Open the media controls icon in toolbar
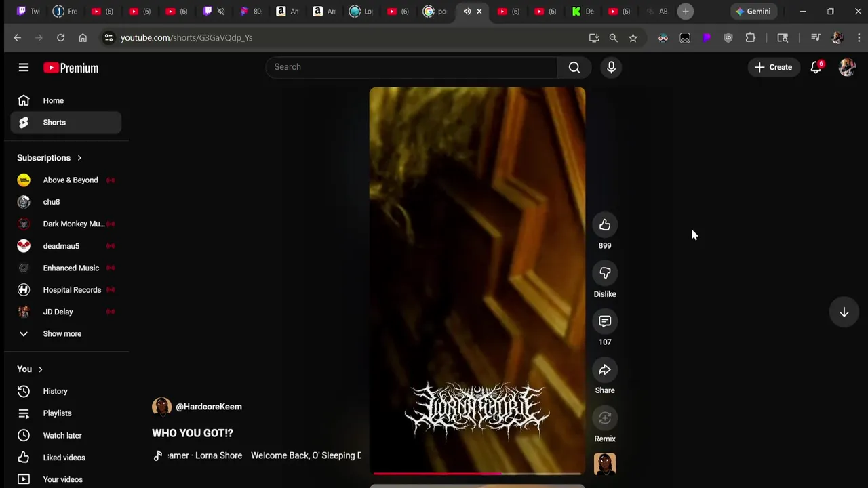This screenshot has width=868, height=488. (x=816, y=38)
